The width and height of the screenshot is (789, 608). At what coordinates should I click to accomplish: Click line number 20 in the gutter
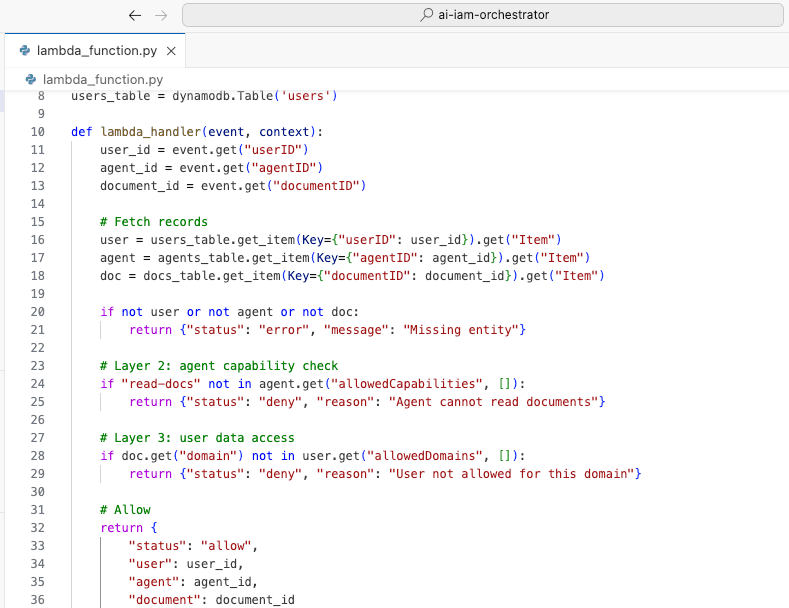(38, 312)
